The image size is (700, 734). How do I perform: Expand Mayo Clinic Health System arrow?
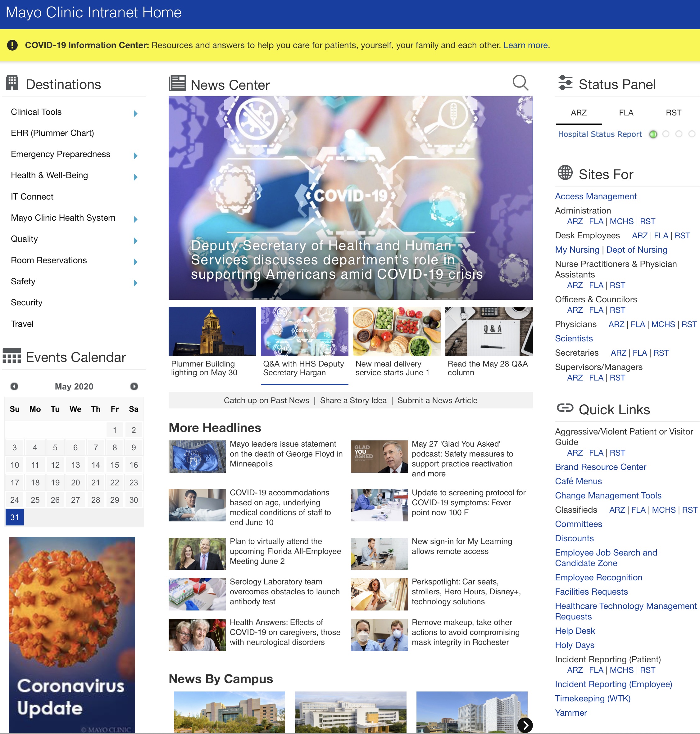coord(135,219)
